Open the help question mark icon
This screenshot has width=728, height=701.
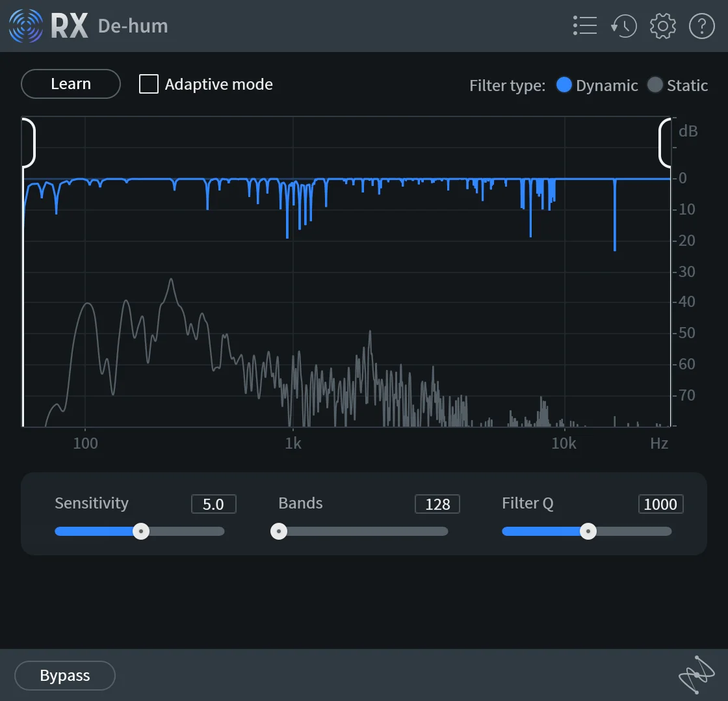click(701, 25)
